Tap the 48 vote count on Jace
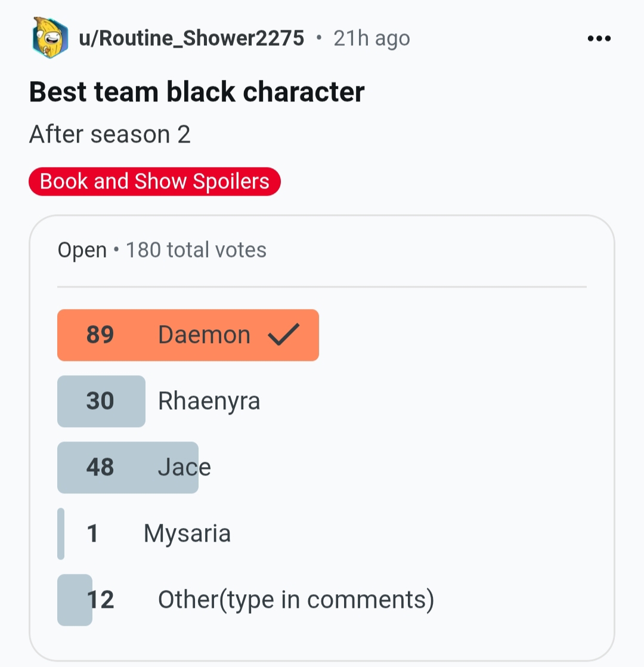644x667 pixels. [100, 467]
